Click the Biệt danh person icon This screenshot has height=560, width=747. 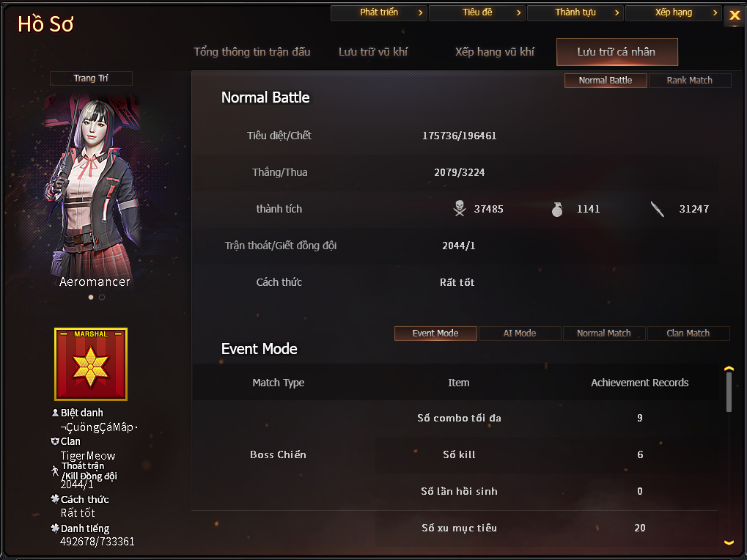(x=55, y=413)
